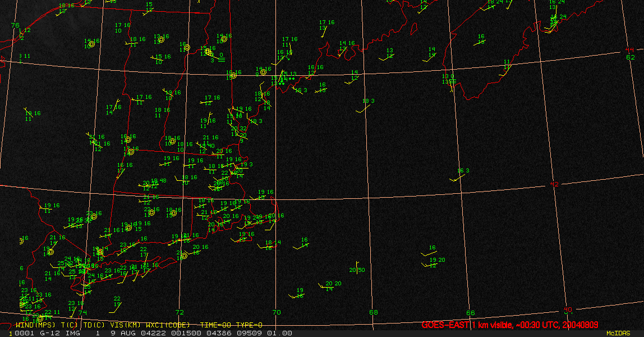Click the fog symbol beside '13 0' station
The height and width of the screenshot is (337, 644).
(x=453, y=81)
